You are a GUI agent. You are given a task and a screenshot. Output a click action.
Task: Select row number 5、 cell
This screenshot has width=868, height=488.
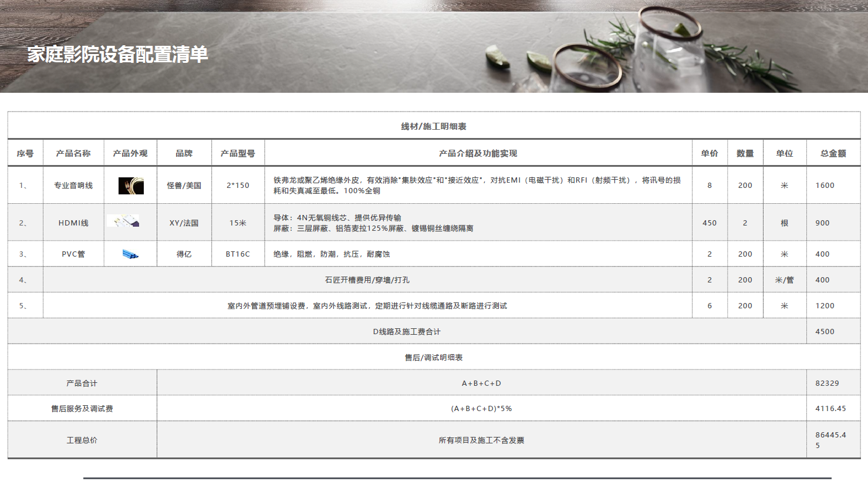(25, 306)
